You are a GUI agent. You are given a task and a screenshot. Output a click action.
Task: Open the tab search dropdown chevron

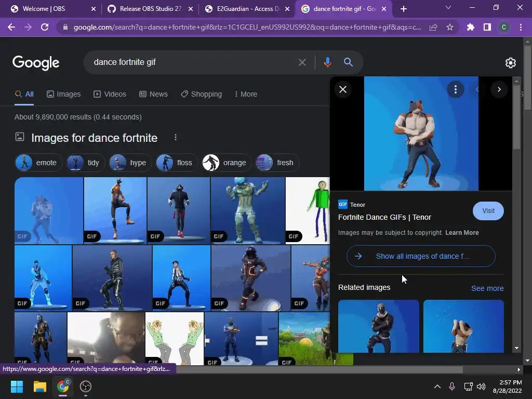click(x=448, y=7)
